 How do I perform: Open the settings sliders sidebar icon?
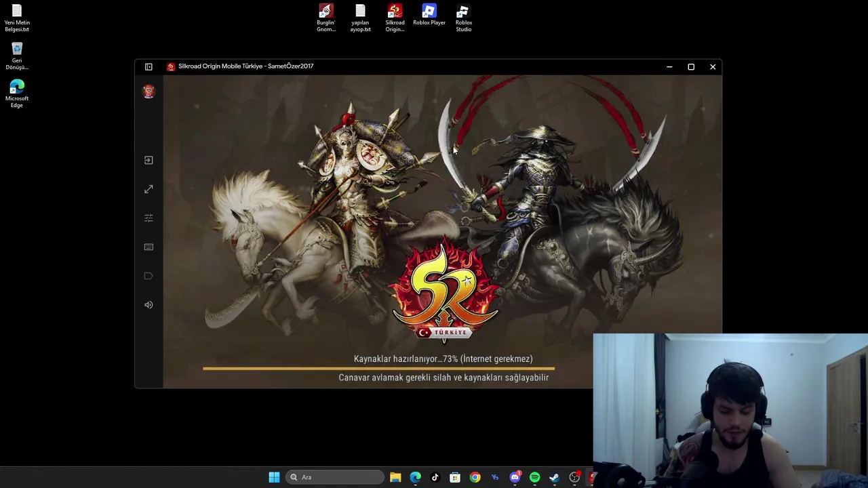tap(149, 218)
